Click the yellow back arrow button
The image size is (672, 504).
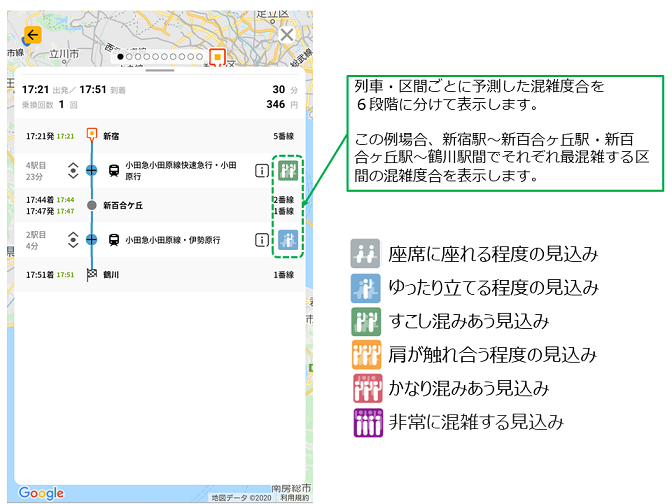[x=33, y=35]
